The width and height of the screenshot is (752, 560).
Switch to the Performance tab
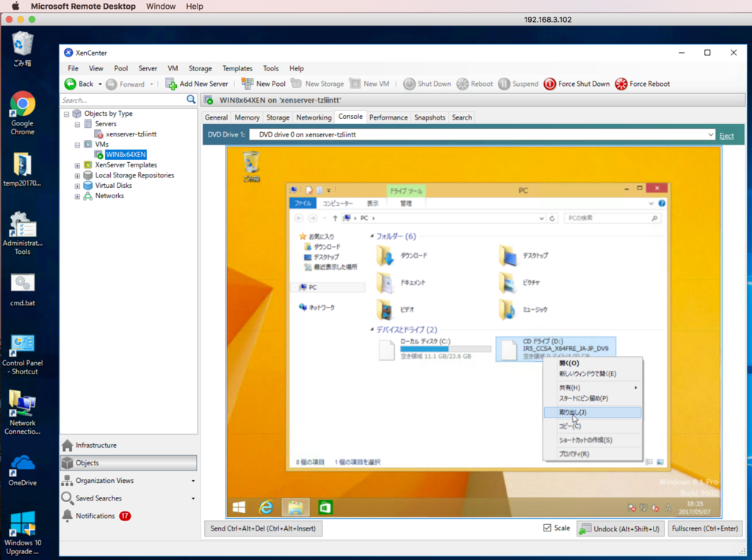[388, 117]
